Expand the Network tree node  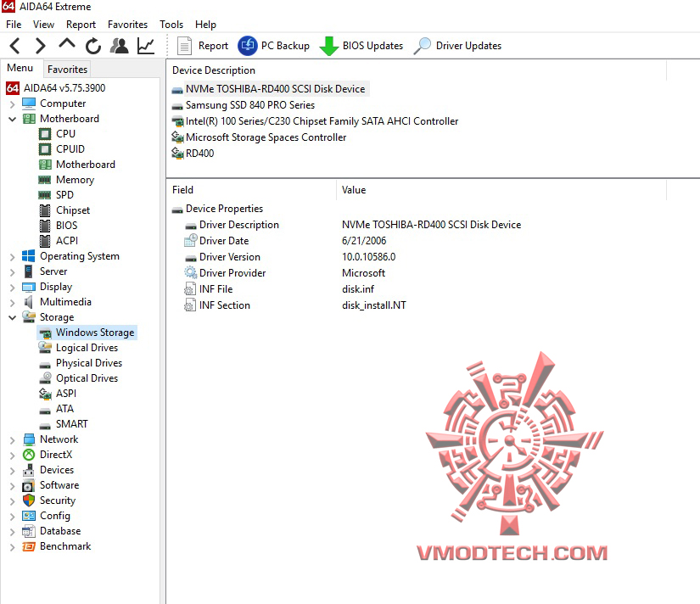pyautogui.click(x=13, y=440)
